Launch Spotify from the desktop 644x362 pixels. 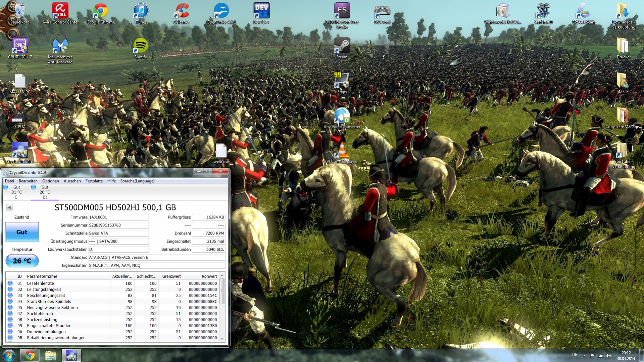141,48
